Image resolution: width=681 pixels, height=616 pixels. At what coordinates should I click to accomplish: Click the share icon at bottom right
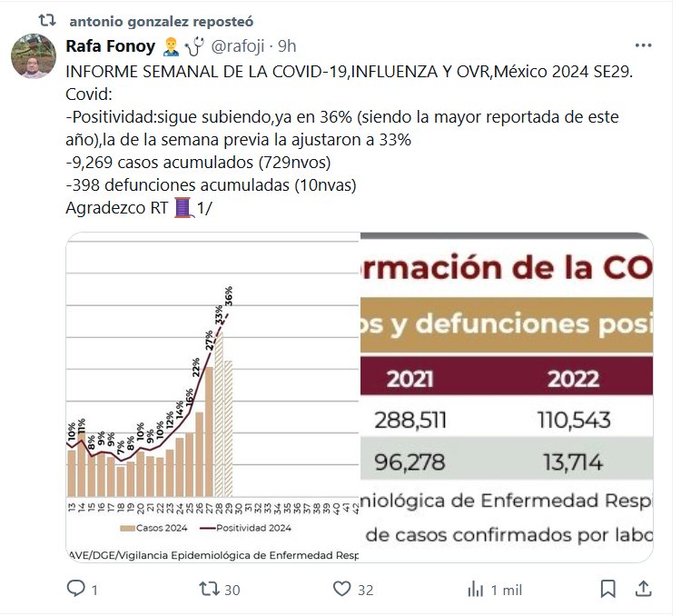pyautogui.click(x=643, y=590)
